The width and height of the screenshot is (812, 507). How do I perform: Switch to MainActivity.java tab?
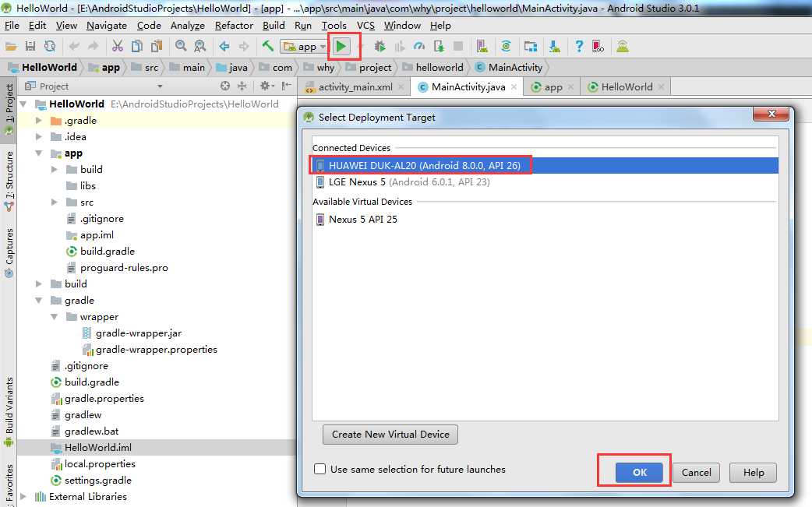[468, 87]
